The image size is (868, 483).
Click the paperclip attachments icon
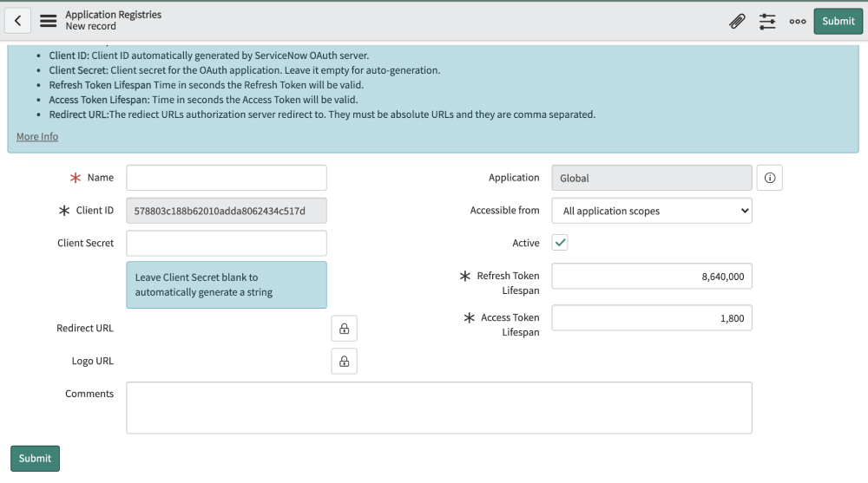[x=737, y=21]
